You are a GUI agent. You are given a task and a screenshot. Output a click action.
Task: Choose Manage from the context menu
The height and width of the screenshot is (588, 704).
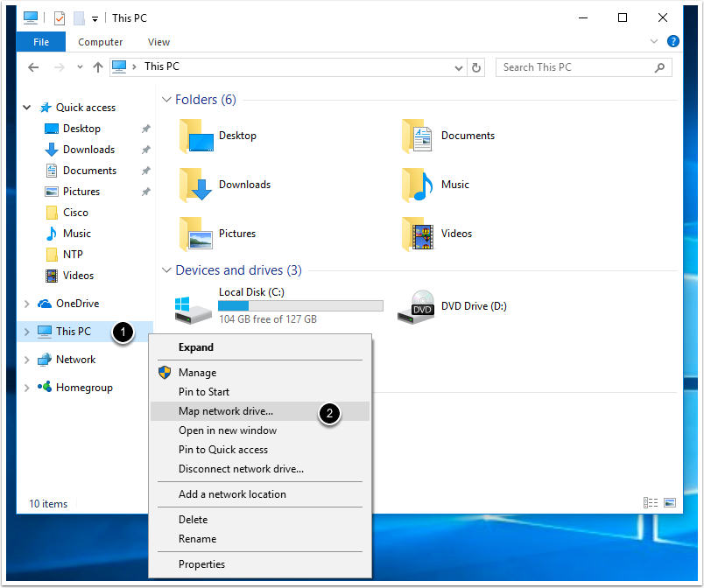(x=197, y=373)
